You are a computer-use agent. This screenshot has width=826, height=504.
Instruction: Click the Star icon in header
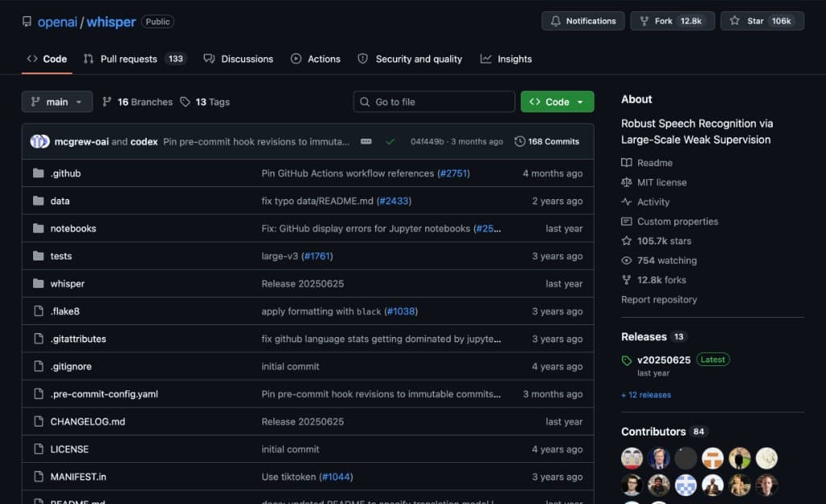click(x=735, y=20)
